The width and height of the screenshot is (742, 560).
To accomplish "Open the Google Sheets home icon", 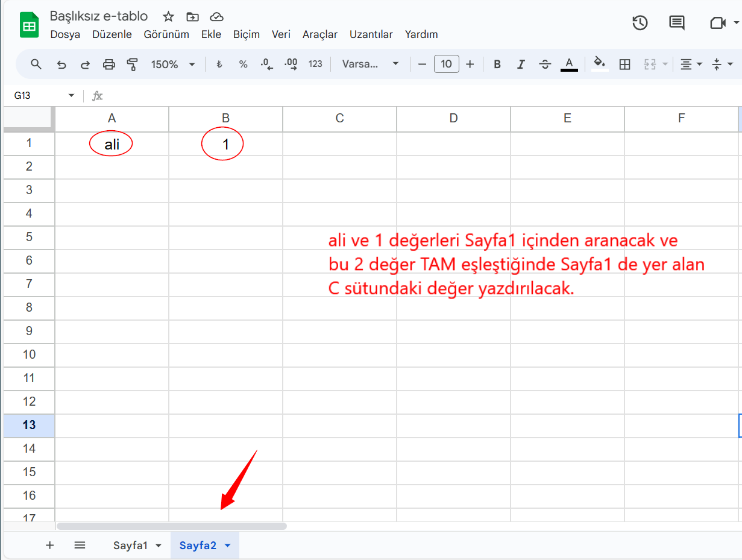I will pos(29,26).
